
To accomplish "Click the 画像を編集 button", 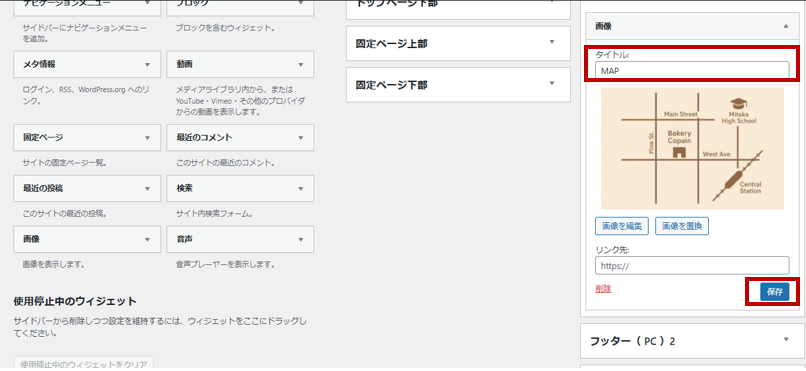I will [622, 226].
